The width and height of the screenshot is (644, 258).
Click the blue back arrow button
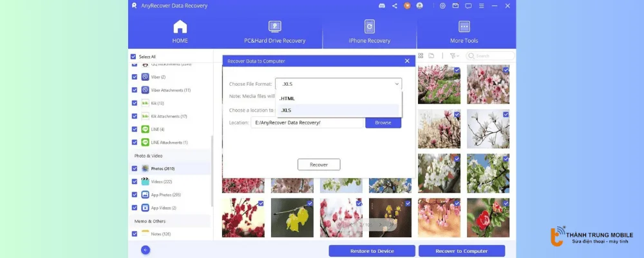[146, 250]
